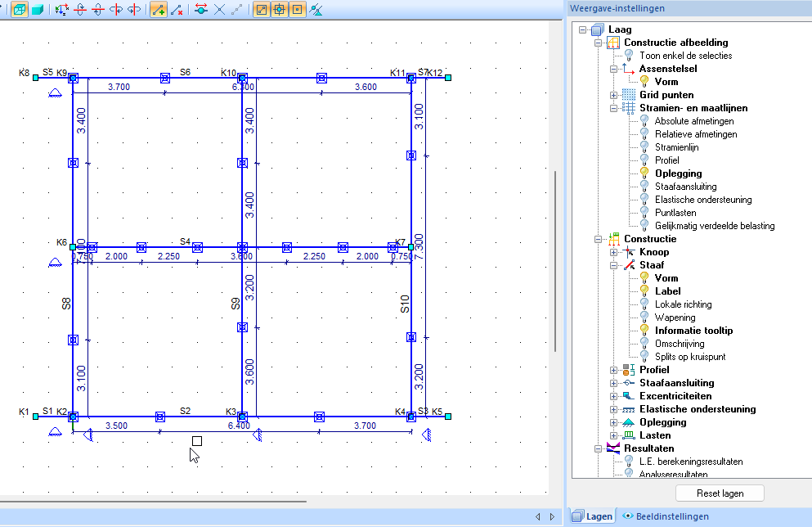The width and height of the screenshot is (812, 527).
Task: Expand the Grid punten node
Action: tap(613, 95)
